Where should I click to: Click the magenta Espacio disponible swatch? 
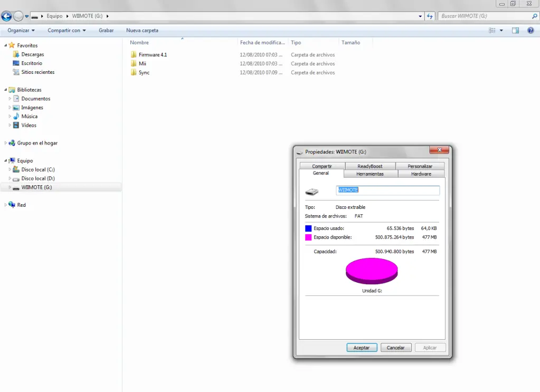point(308,237)
